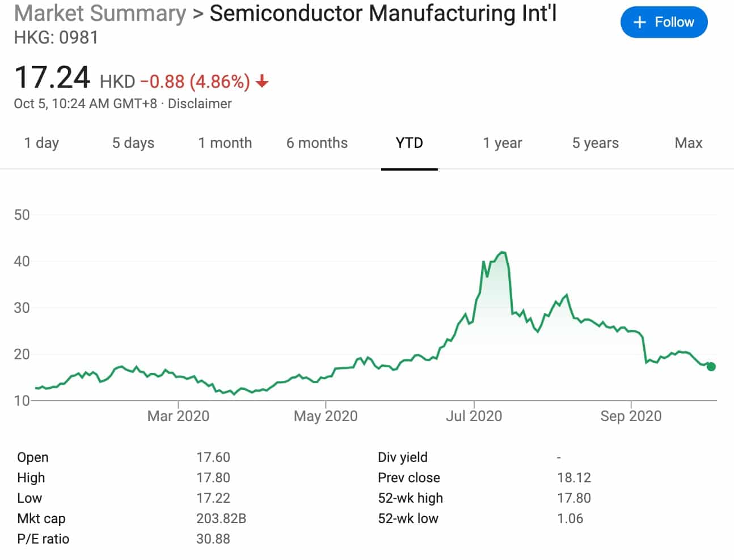View the 5 years chart range
This screenshot has width=734, height=560.
(x=595, y=143)
